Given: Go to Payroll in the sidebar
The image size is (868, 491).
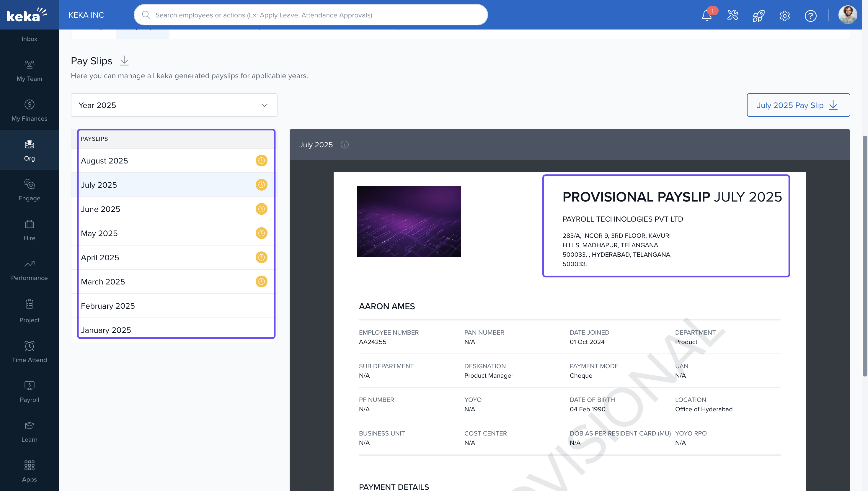Looking at the screenshot, I should click(x=29, y=392).
